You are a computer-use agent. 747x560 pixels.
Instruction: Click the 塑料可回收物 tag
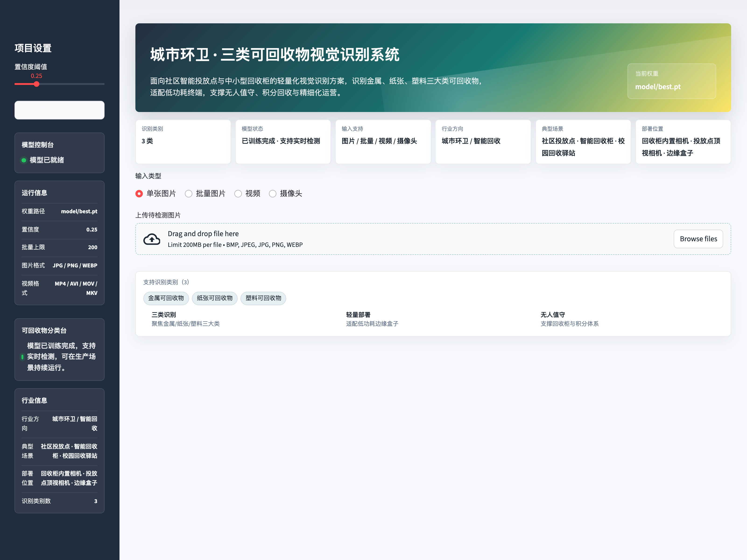point(263,298)
